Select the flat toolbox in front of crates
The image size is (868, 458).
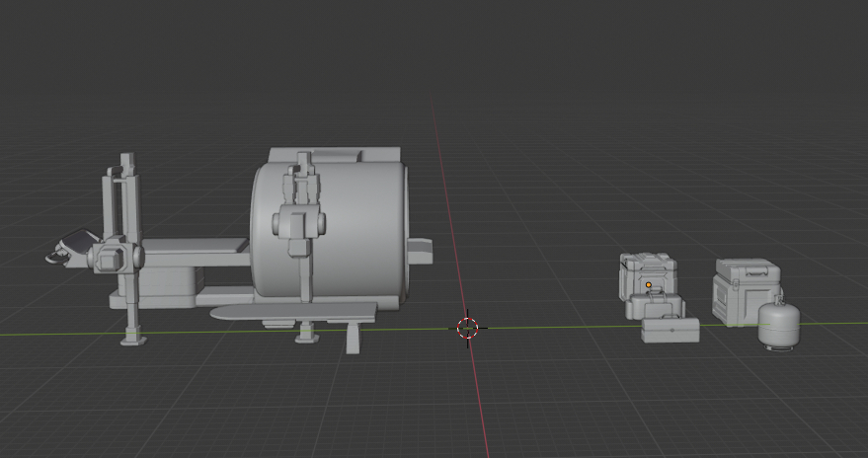tap(670, 330)
